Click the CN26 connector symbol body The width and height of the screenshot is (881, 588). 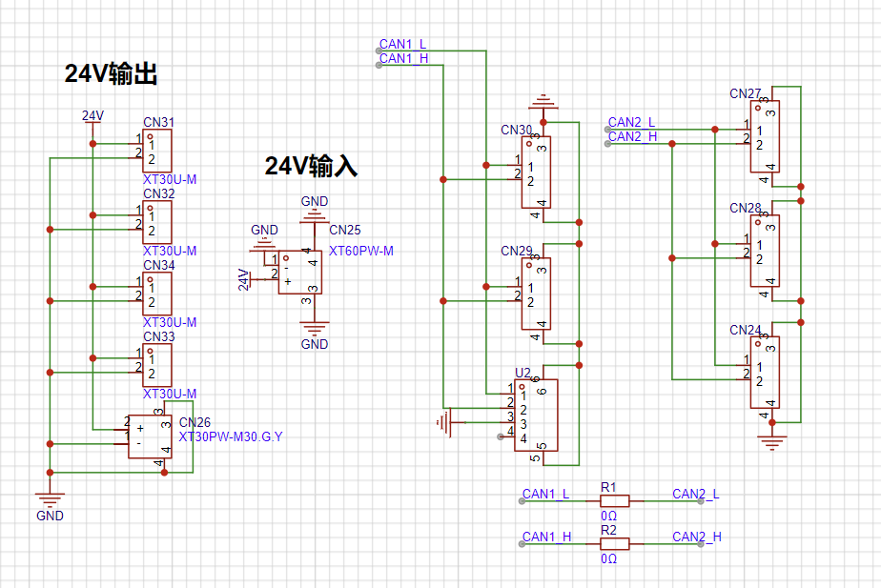pyautogui.click(x=151, y=436)
